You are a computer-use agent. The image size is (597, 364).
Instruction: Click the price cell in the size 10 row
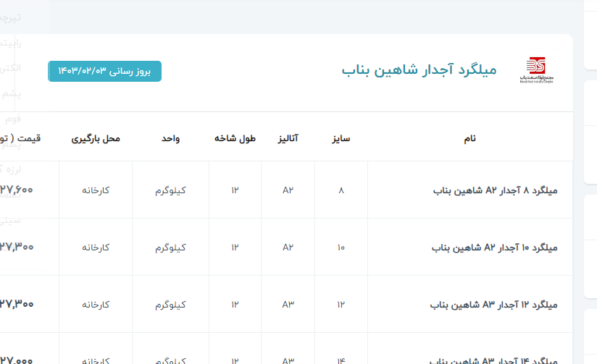click(17, 247)
